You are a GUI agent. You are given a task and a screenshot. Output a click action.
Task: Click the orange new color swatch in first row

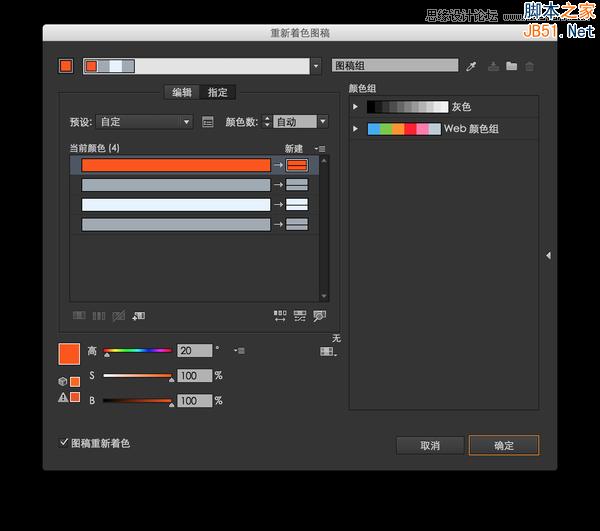(297, 165)
